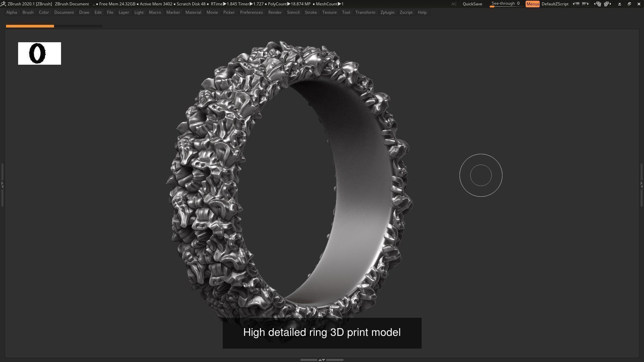
Task: Click the DefaultZScript button
Action: pos(555,4)
